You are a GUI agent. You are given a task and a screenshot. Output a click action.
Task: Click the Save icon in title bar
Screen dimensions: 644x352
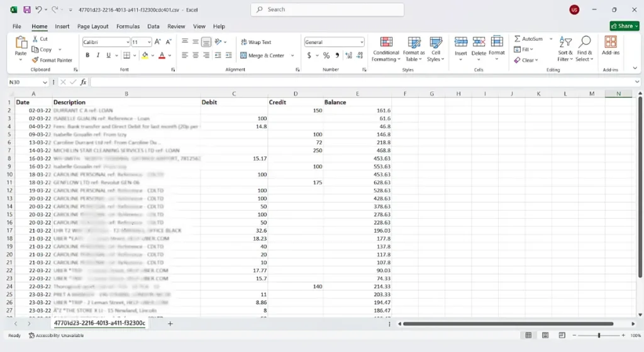click(26, 9)
